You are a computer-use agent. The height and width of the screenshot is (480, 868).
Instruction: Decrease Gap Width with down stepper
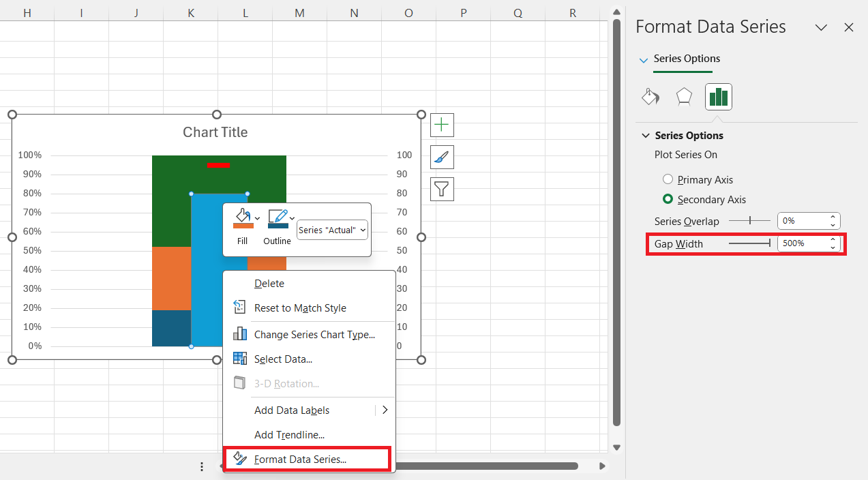pyautogui.click(x=833, y=247)
